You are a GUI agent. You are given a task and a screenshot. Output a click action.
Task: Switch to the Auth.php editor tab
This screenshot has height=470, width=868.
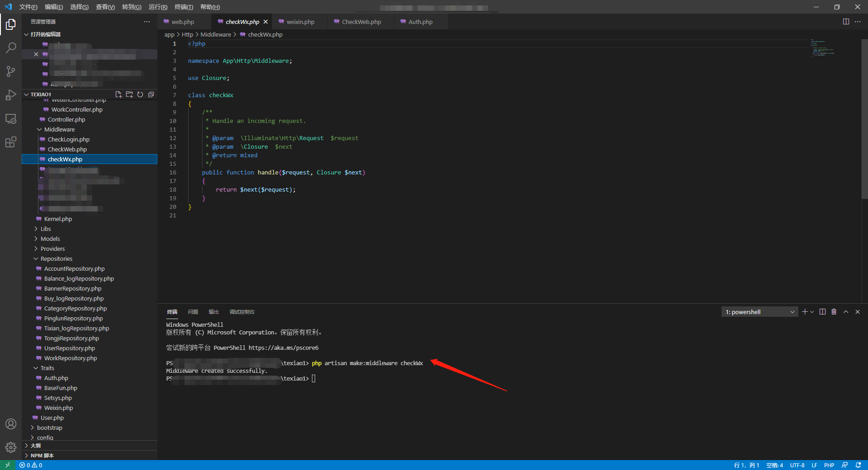pyautogui.click(x=420, y=22)
